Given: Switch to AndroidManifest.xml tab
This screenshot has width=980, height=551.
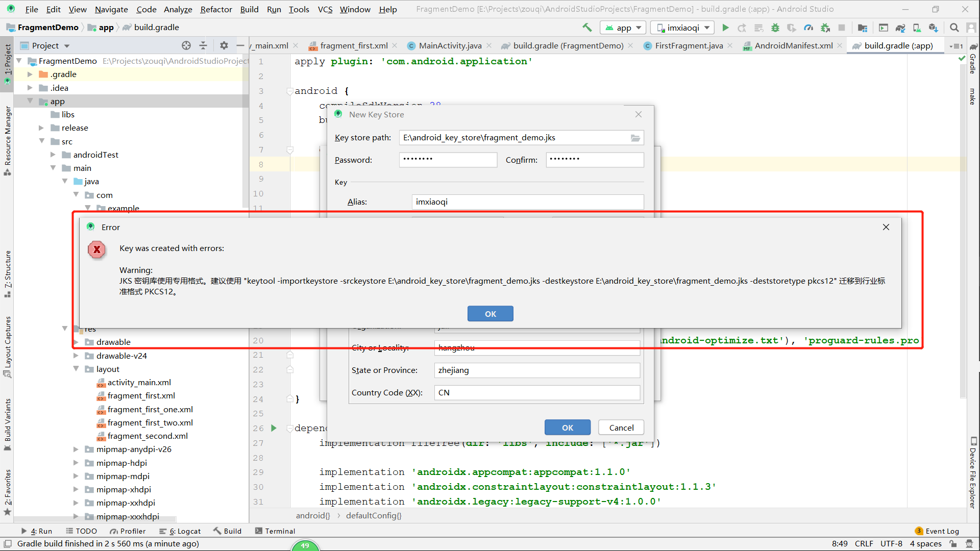Looking at the screenshot, I should tap(793, 45).
